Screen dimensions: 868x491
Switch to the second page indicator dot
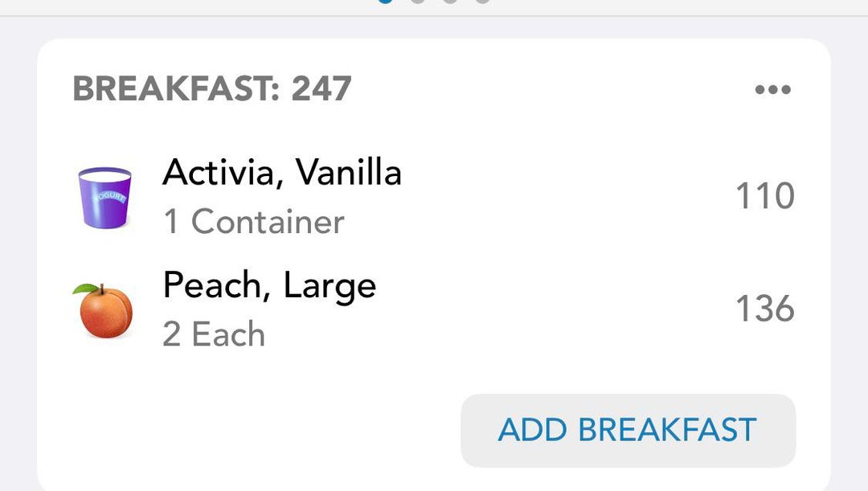[x=418, y=1]
